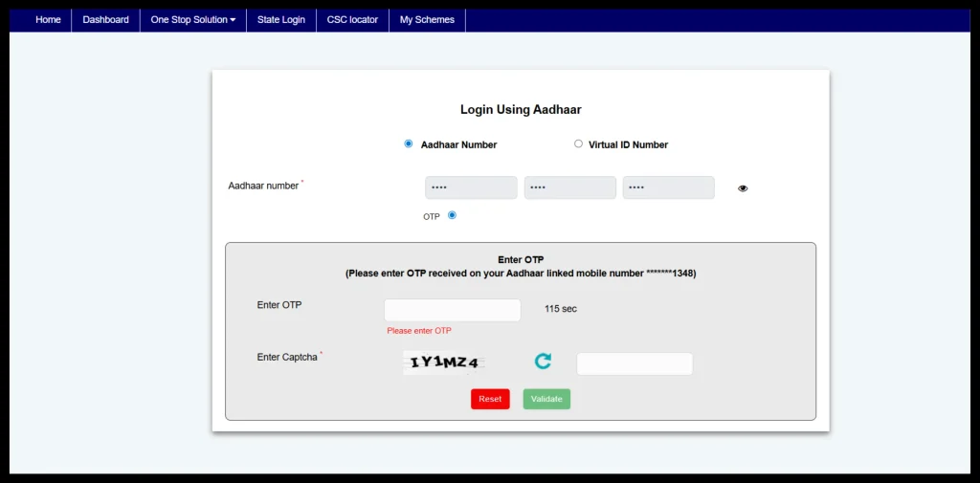Click the captcha image reading IY1MZ4
980x483 pixels.
[444, 362]
